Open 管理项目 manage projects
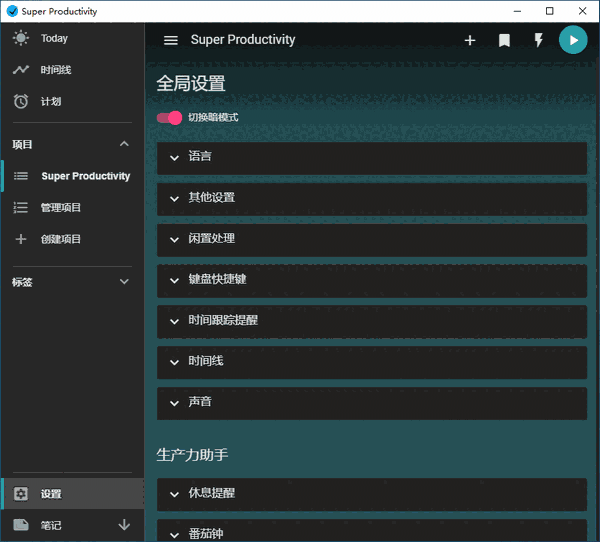The width and height of the screenshot is (600, 542). pyautogui.click(x=72, y=207)
